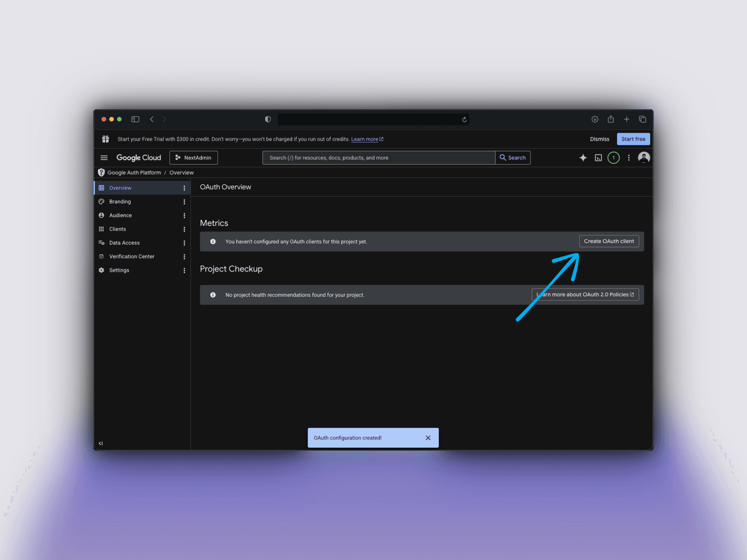Open the notifications badge showing 1
This screenshot has height=560, width=747.
614,157
